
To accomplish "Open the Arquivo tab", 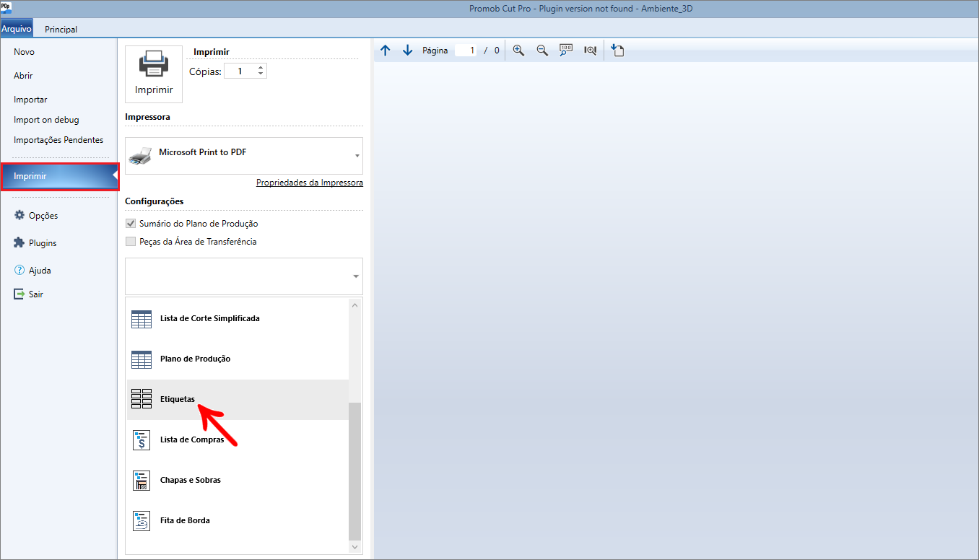I will pos(17,30).
